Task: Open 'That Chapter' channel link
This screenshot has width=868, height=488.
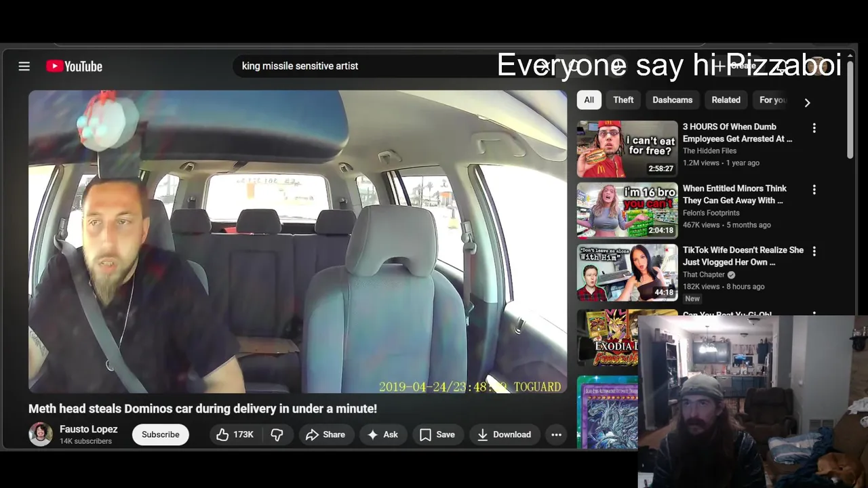Action: click(704, 274)
